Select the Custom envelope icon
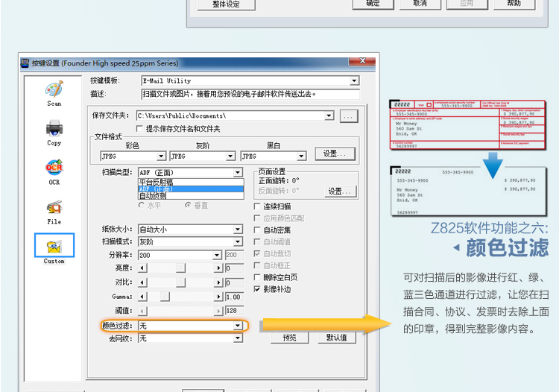Viewport: 559px width, 392px height. tap(54, 246)
